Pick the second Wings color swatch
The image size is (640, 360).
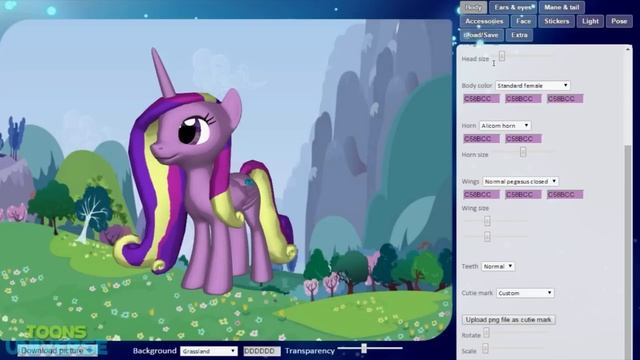pos(523,195)
